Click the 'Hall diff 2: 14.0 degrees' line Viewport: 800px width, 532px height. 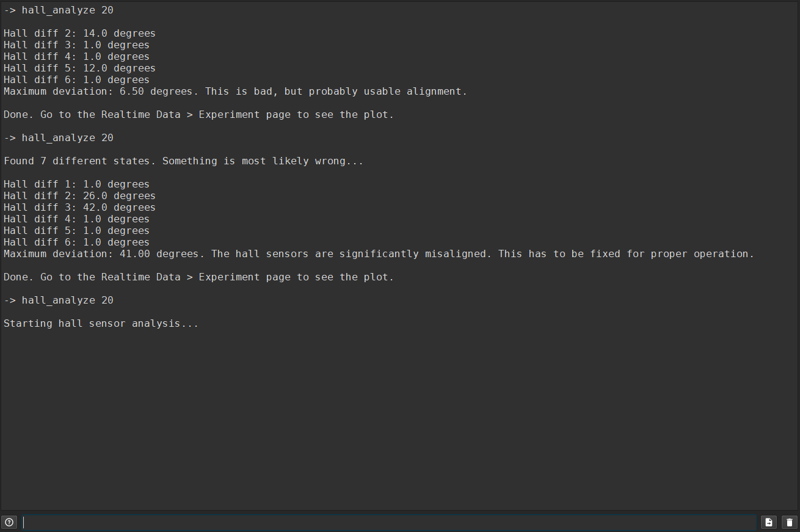pos(80,34)
